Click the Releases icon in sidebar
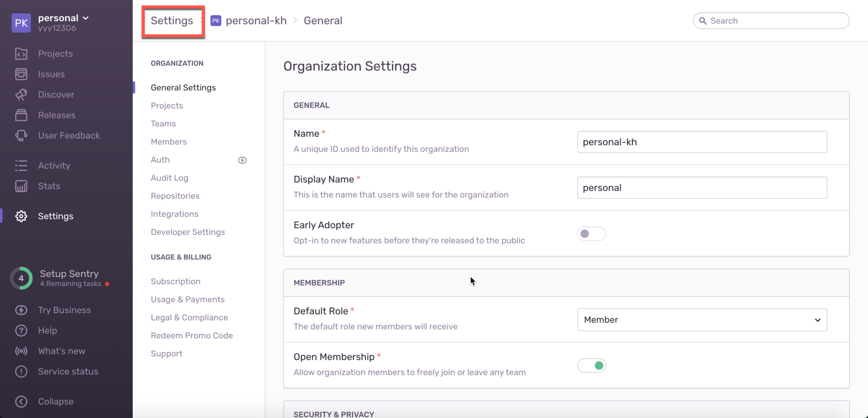This screenshot has height=418, width=868. [x=21, y=115]
